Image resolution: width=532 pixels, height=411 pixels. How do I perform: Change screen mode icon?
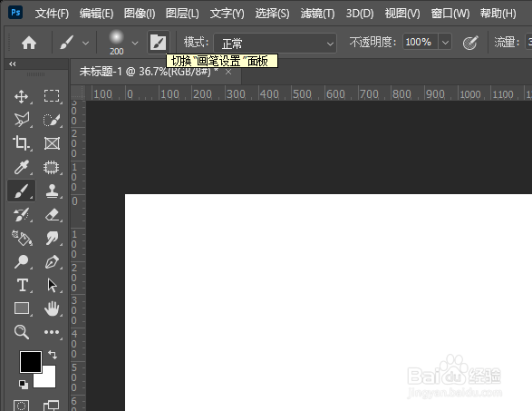(x=52, y=406)
